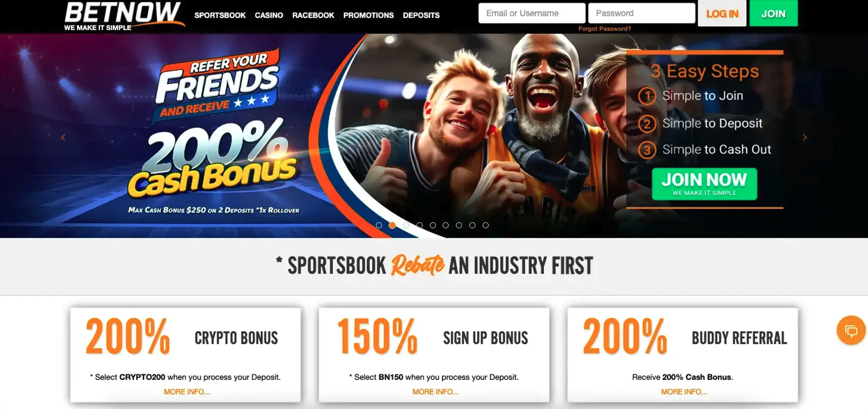Click the BetNow logo
The height and width of the screenshot is (409, 868).
124,16
